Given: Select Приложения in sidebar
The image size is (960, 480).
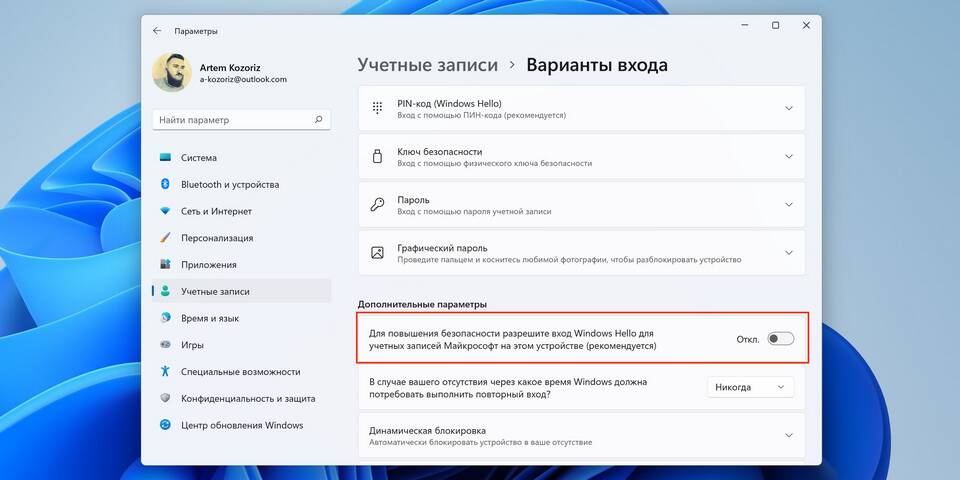Looking at the screenshot, I should (x=241, y=264).
